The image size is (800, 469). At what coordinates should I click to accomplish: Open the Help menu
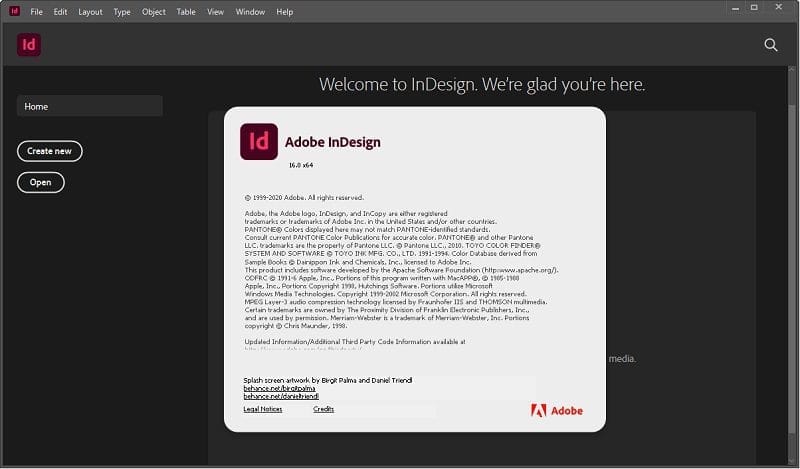coord(285,12)
